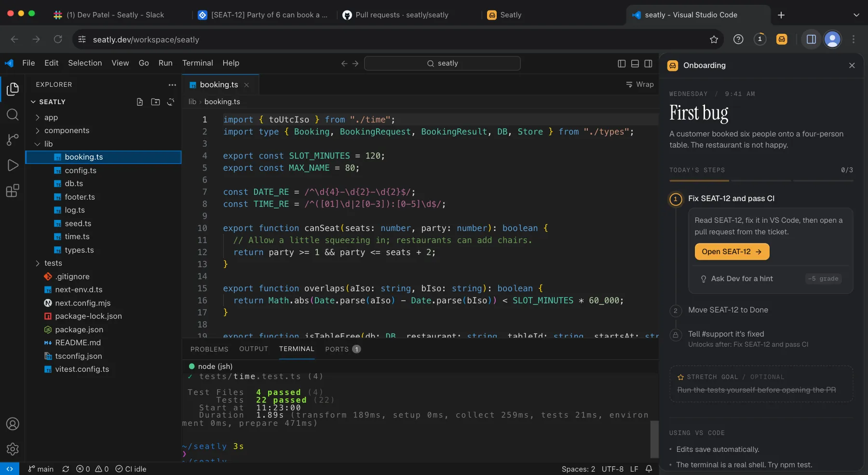Screen dimensions: 868x475
Task: Open Run and Debug view
Action: [x=13, y=165]
